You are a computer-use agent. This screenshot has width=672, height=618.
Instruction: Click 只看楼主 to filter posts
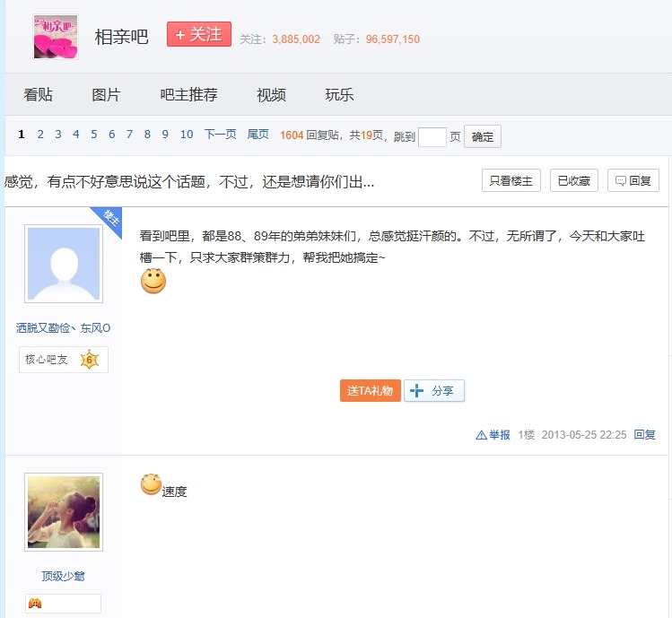pyautogui.click(x=511, y=180)
